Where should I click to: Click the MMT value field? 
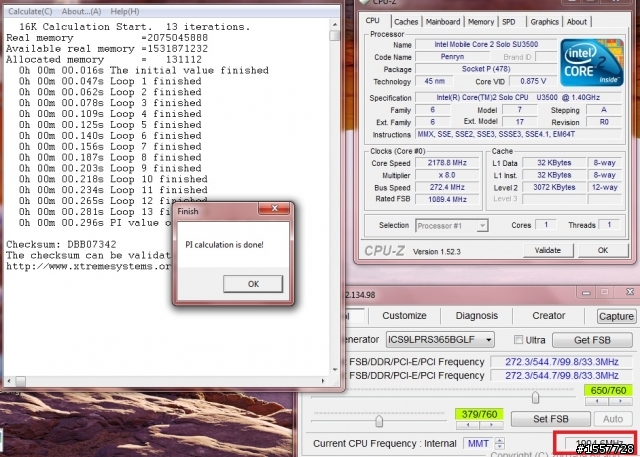click(478, 444)
